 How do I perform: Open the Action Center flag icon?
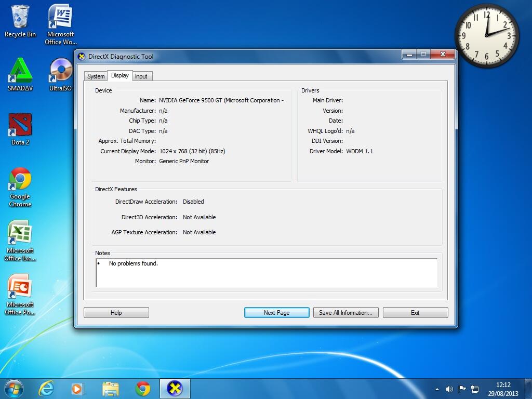pos(462,389)
